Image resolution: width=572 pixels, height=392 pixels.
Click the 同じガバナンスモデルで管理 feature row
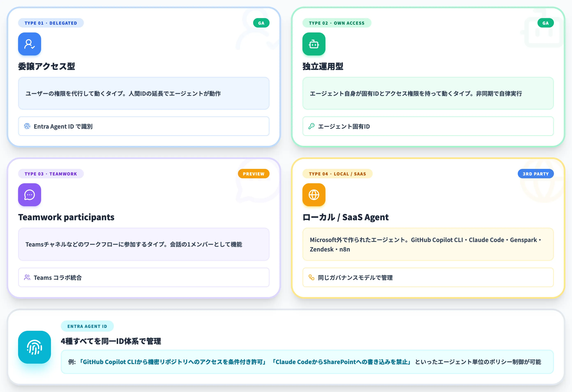428,278
